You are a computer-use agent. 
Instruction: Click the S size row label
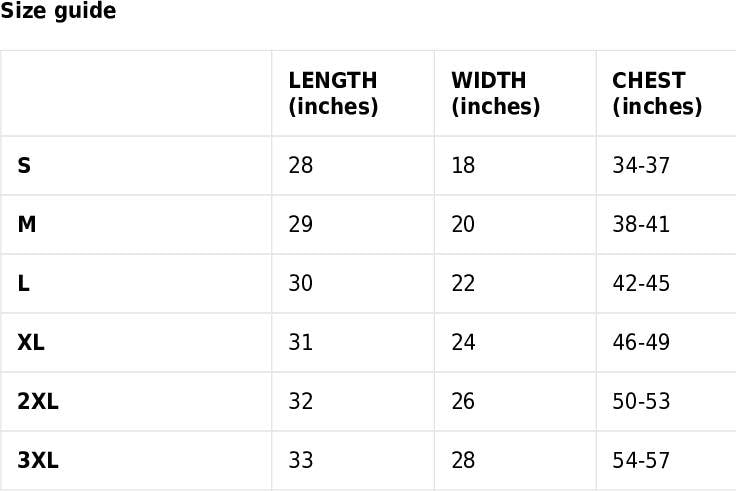24,165
